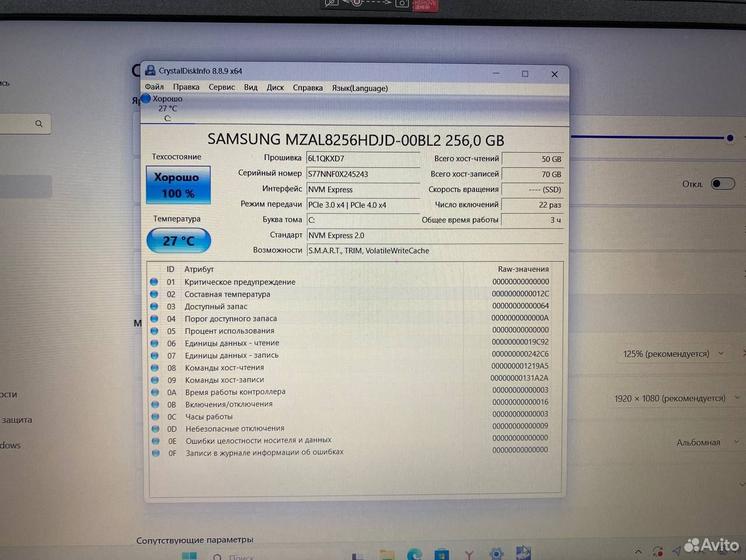This screenshot has height=560, width=746.
Task: Show hidden tray icons chevron
Action: coord(638,552)
